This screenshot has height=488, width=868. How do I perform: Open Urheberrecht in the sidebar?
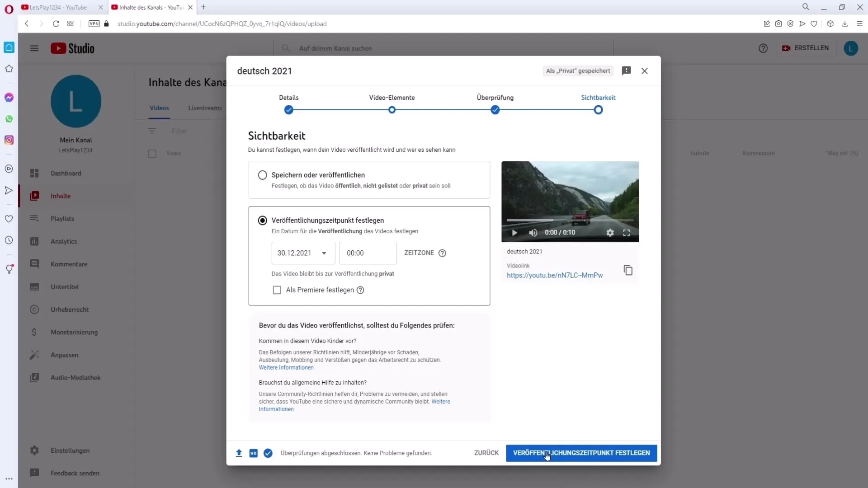coord(70,310)
